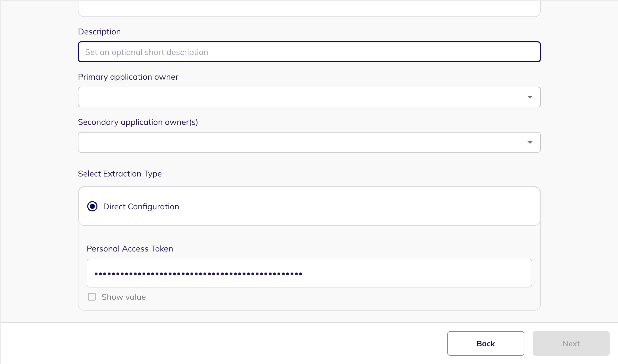618x364 pixels.
Task: Click the Next button
Action: [x=571, y=343]
